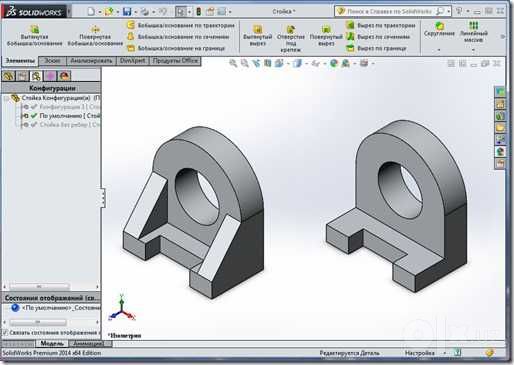Switch to the Модель bottom tab

pos(52,343)
